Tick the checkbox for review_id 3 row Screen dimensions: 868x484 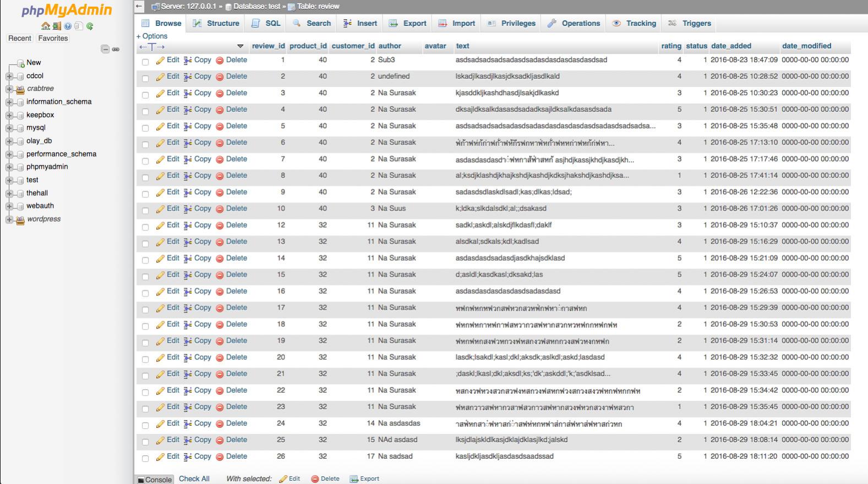[x=145, y=95]
